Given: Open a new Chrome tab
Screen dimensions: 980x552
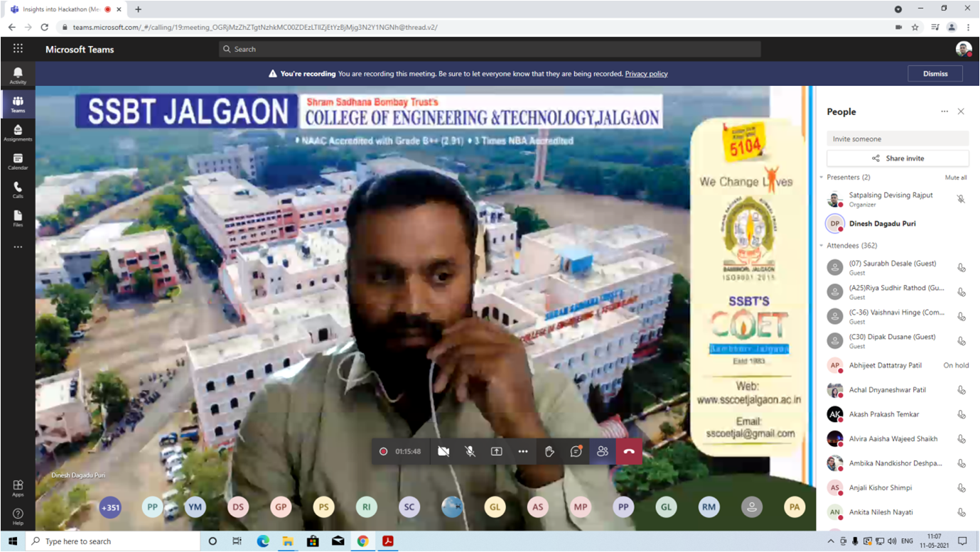Looking at the screenshot, I should point(138,9).
